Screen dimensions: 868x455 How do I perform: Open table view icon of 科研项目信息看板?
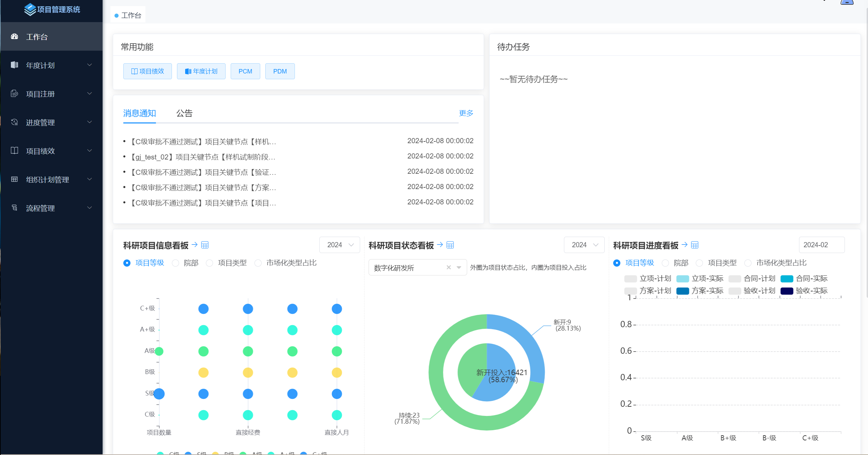pyautogui.click(x=205, y=245)
